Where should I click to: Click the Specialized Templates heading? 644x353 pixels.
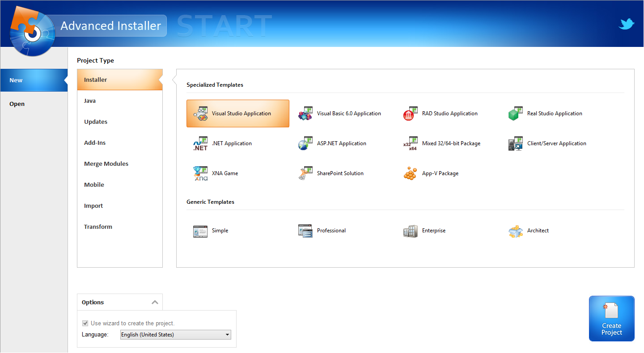click(215, 85)
